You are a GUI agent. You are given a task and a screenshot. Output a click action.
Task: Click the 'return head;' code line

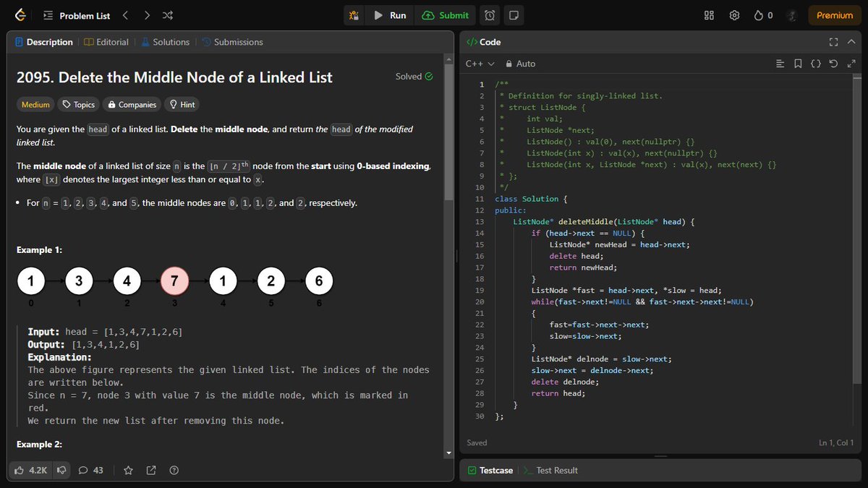click(x=558, y=393)
